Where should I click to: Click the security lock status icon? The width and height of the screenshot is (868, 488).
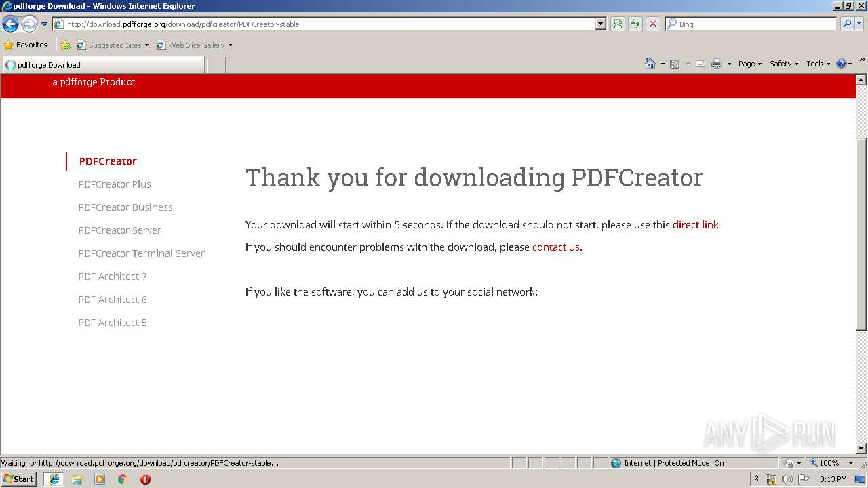789,463
